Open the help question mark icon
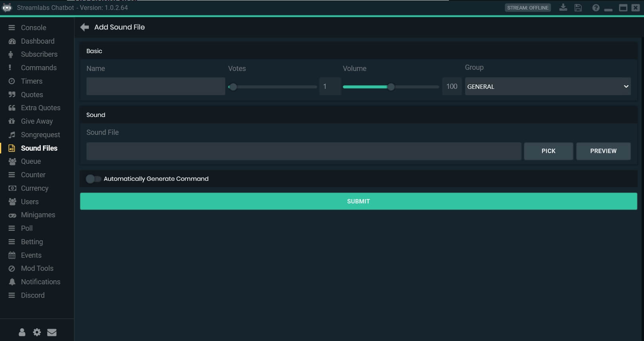 coord(595,8)
